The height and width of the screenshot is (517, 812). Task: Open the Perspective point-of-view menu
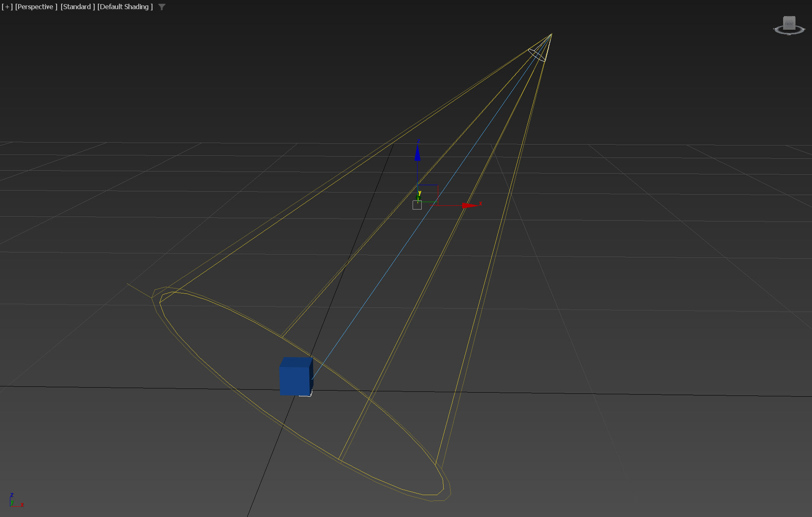[x=36, y=7]
